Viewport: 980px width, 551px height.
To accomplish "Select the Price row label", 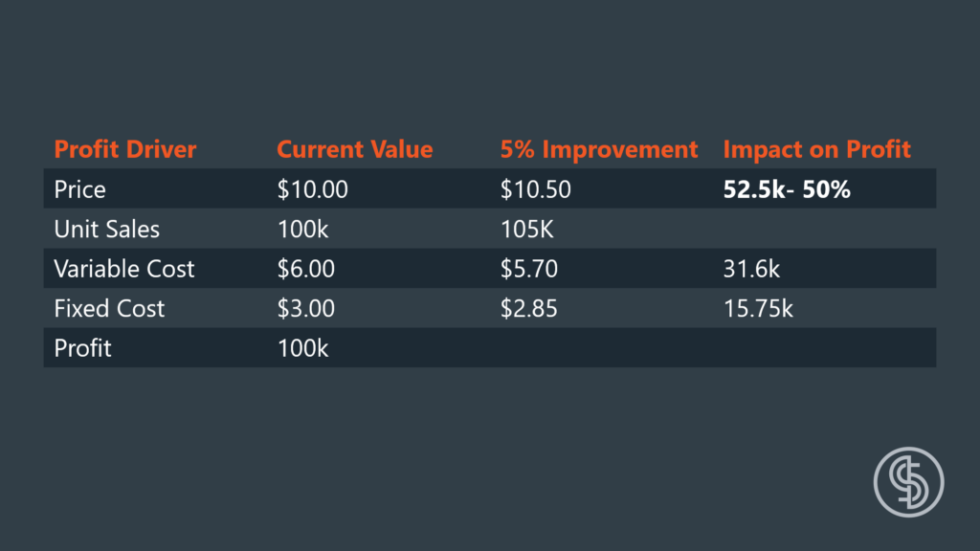I will pos(79,189).
